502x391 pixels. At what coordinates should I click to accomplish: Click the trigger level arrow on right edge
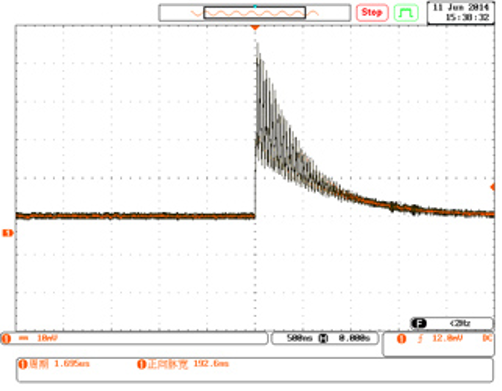492,187
